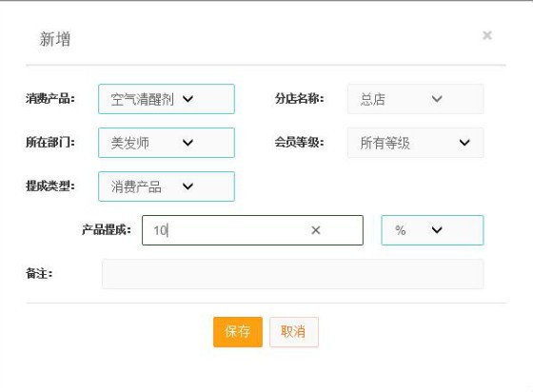Open the 提成类型 dropdown showing 消费产品
The width and height of the screenshot is (533, 392).
(x=167, y=186)
